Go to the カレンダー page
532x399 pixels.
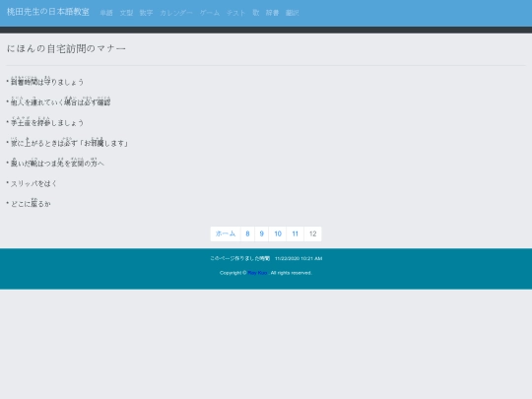point(176,13)
